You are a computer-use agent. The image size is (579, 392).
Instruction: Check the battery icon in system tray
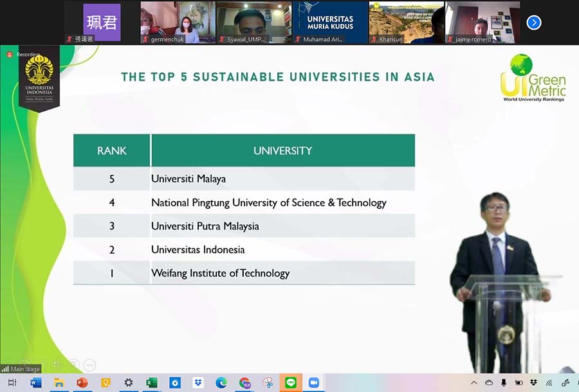pyautogui.click(x=519, y=383)
